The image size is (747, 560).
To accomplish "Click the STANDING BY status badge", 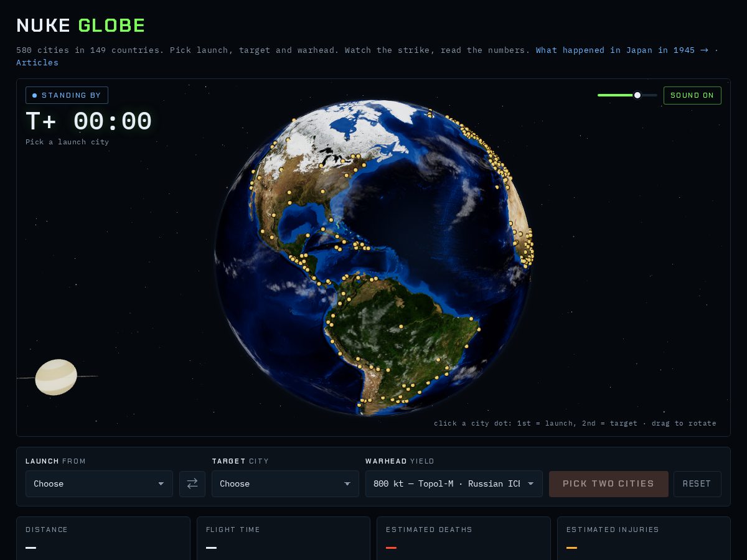I will click(x=67, y=95).
